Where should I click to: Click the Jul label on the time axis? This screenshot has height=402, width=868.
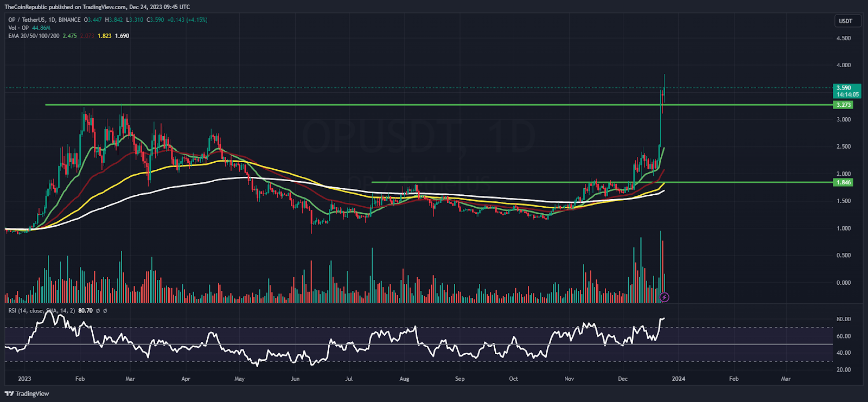(349, 379)
